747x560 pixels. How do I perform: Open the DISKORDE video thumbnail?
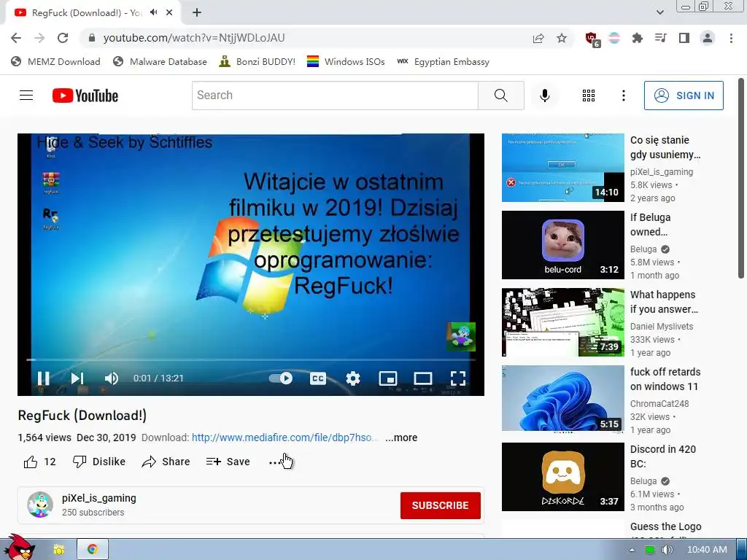click(x=562, y=477)
